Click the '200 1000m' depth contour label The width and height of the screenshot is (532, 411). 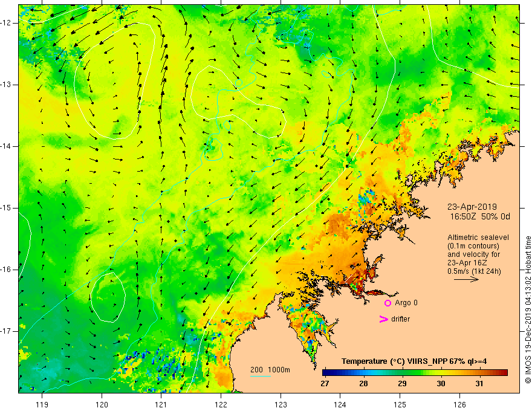[270, 370]
